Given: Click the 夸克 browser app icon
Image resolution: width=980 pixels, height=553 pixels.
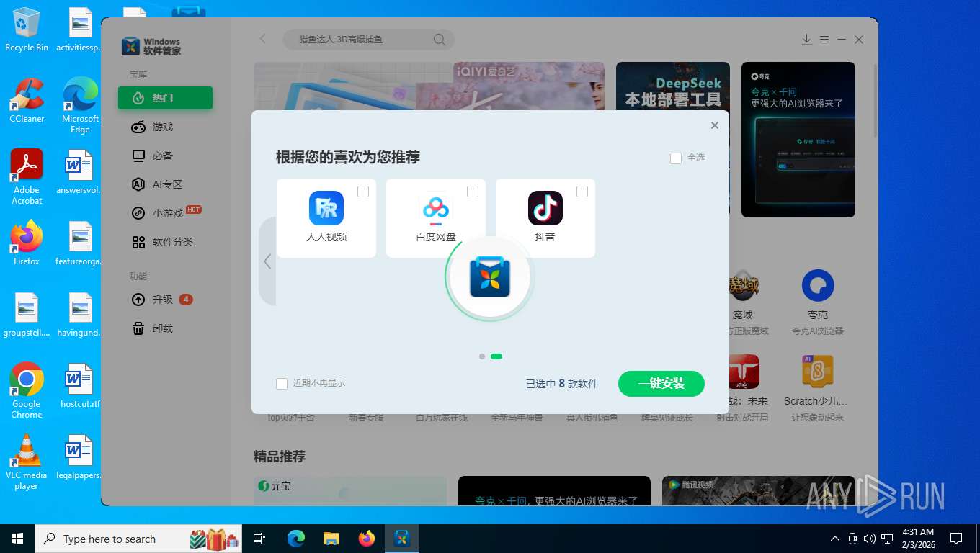Looking at the screenshot, I should point(818,286).
